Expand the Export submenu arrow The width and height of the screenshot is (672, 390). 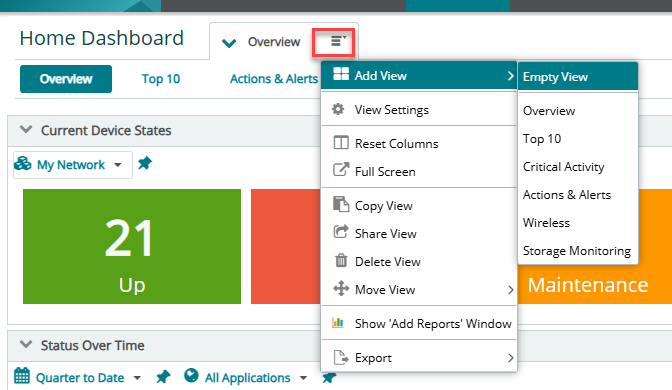(x=510, y=357)
